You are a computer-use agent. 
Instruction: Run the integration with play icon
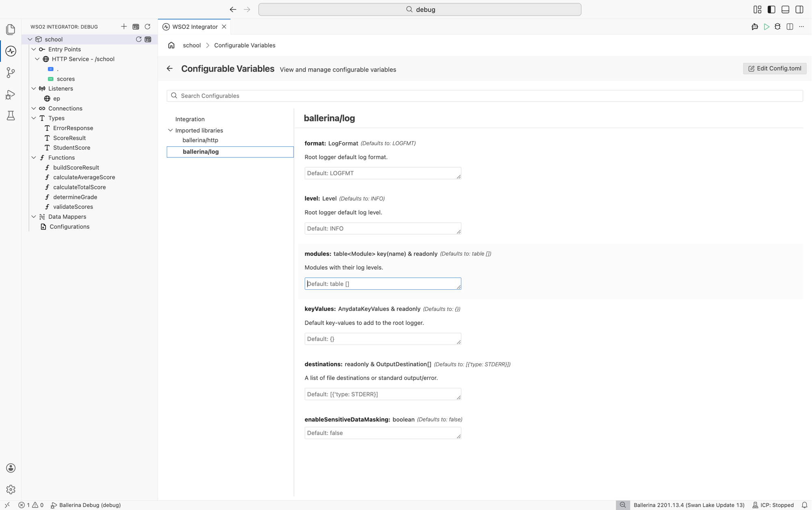767,27
